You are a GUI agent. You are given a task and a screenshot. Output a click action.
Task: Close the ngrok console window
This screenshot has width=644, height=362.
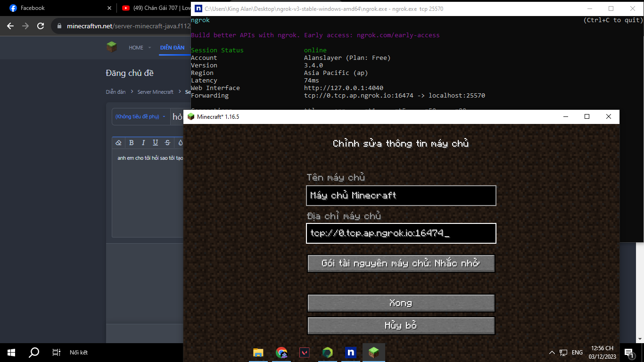(633, 8)
